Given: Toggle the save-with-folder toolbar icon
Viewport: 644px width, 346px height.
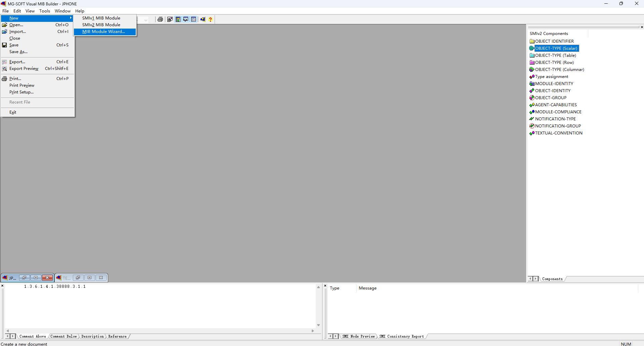Looking at the screenshot, I should 178,20.
